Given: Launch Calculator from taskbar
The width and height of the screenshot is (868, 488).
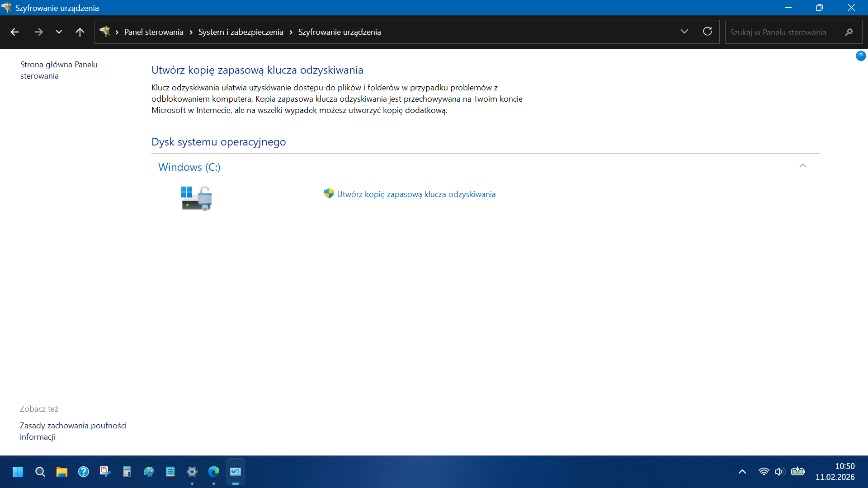Looking at the screenshot, I should (127, 472).
